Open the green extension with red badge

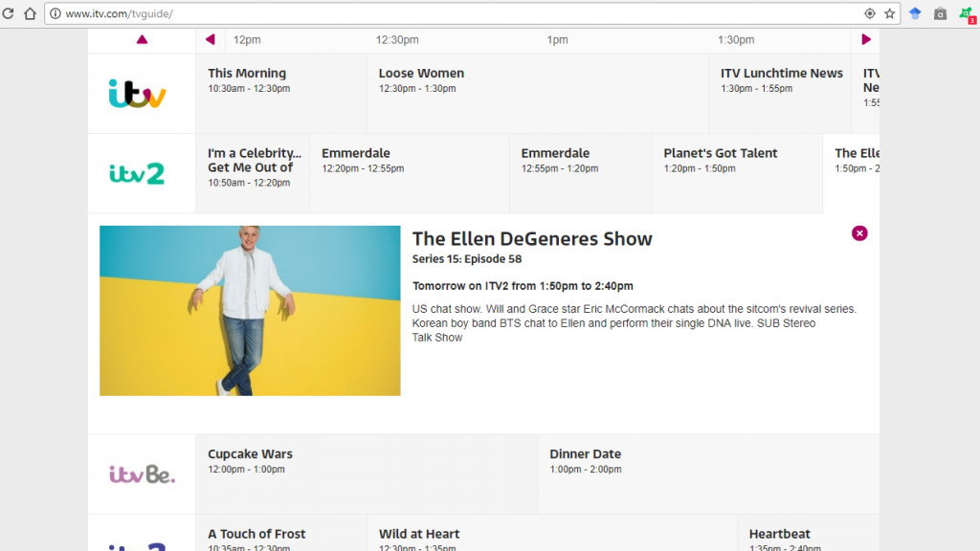click(968, 14)
